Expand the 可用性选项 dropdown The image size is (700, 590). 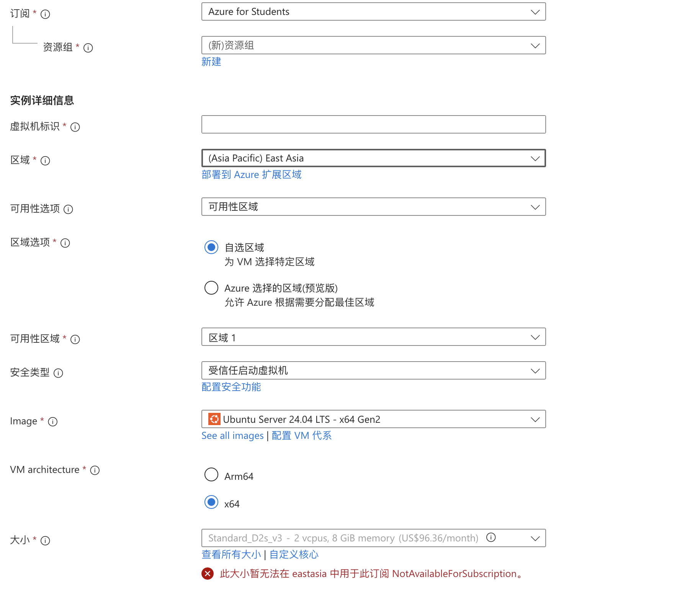[x=373, y=207]
